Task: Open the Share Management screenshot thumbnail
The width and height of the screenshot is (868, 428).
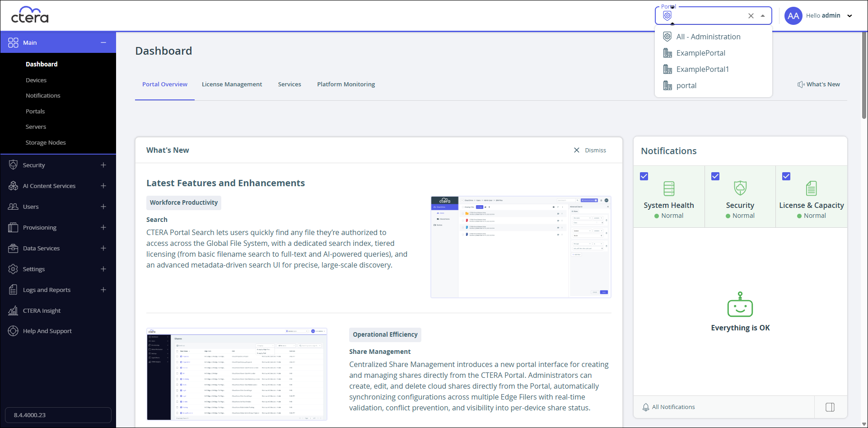Action: pos(237,374)
